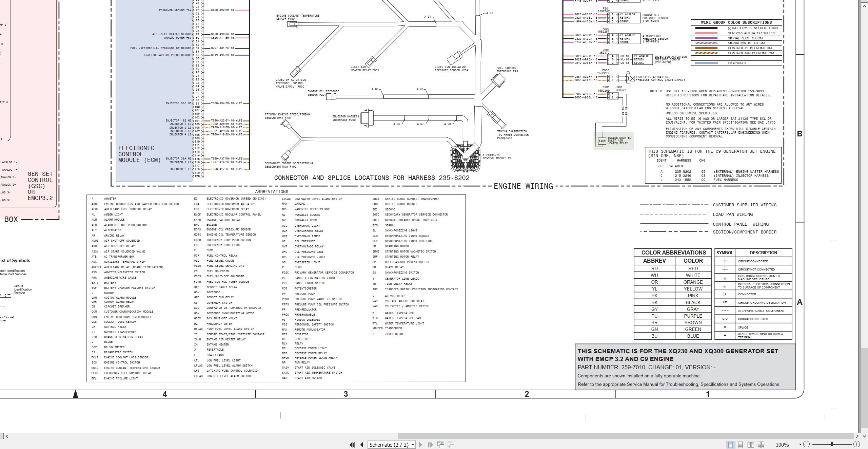This screenshot has height=449, width=868.
Task: Click the horizontal scroll left arrow
Action: point(7,436)
